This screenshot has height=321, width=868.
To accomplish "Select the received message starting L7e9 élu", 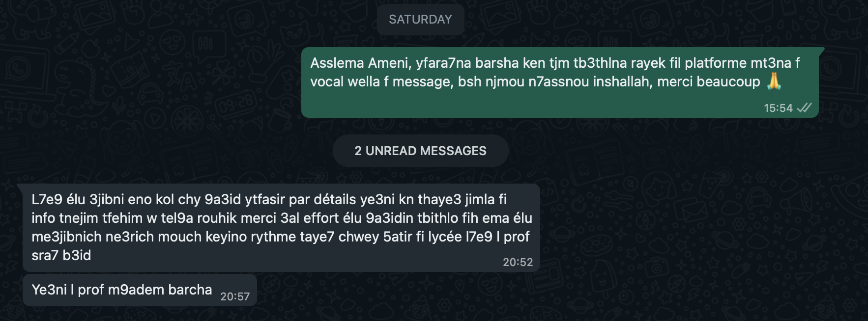I will coord(281,228).
